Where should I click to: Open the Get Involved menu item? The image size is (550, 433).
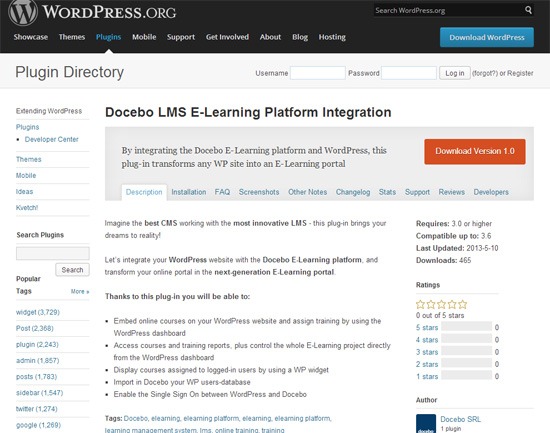click(227, 37)
